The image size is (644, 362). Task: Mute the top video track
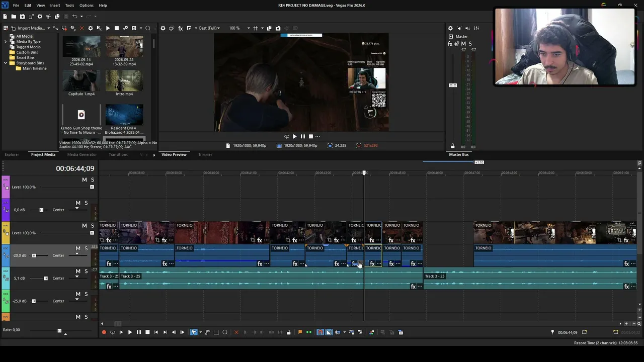click(x=85, y=179)
